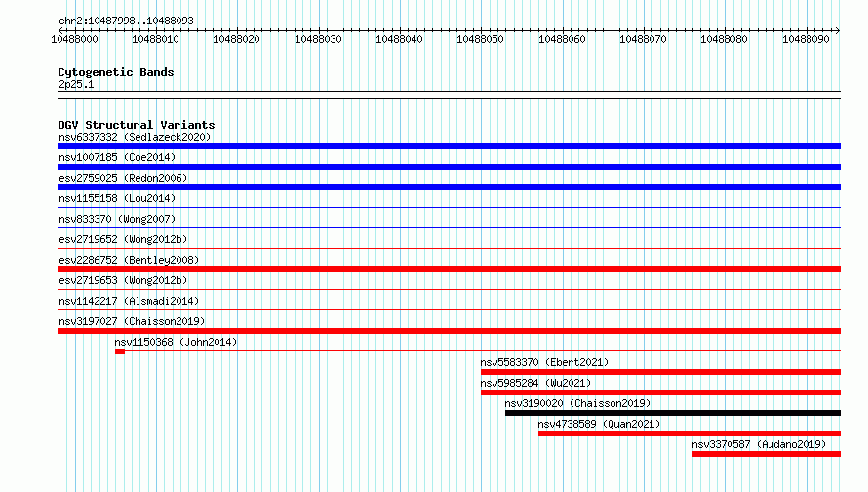The width and height of the screenshot is (868, 492).
Task: Click ruler position 10488060
Action: pyautogui.click(x=562, y=39)
